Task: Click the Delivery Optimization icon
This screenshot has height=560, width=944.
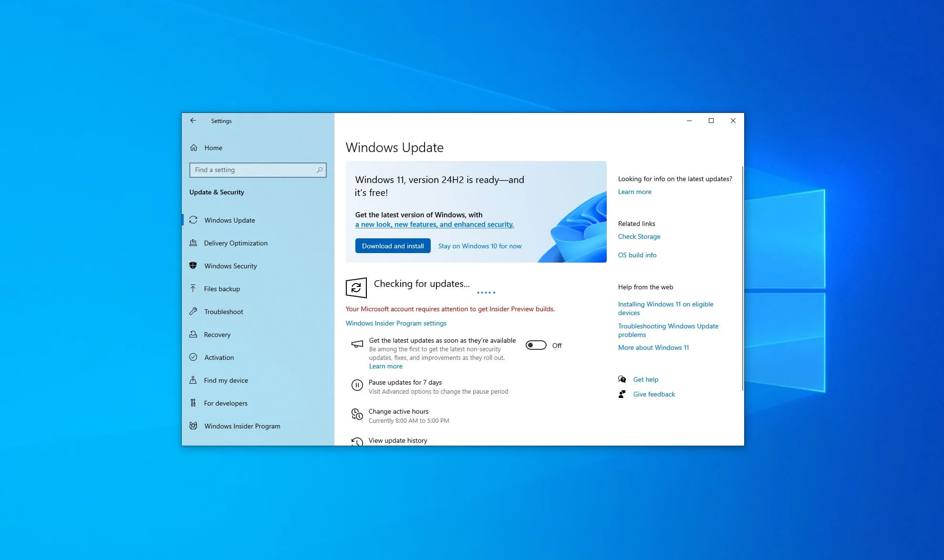Action: (x=194, y=243)
